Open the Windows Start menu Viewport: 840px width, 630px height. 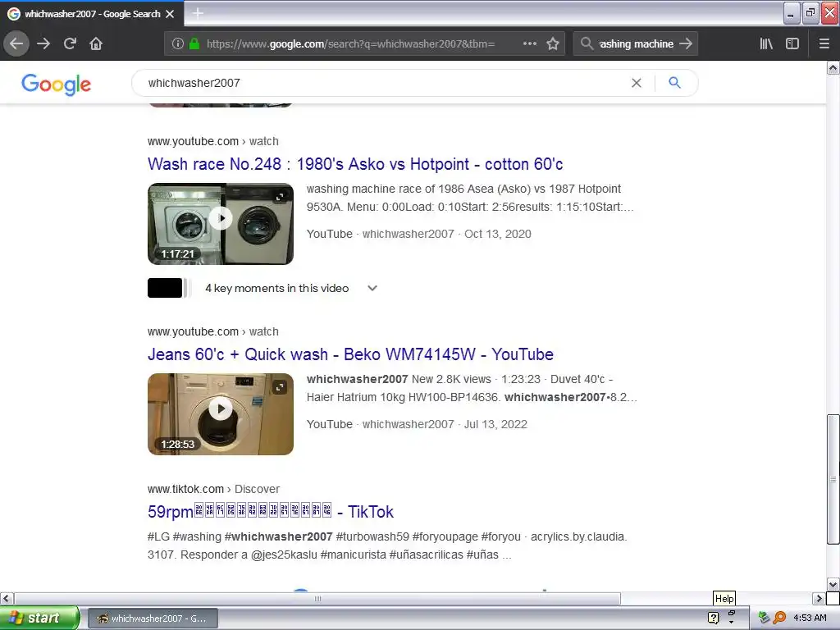[x=39, y=618]
